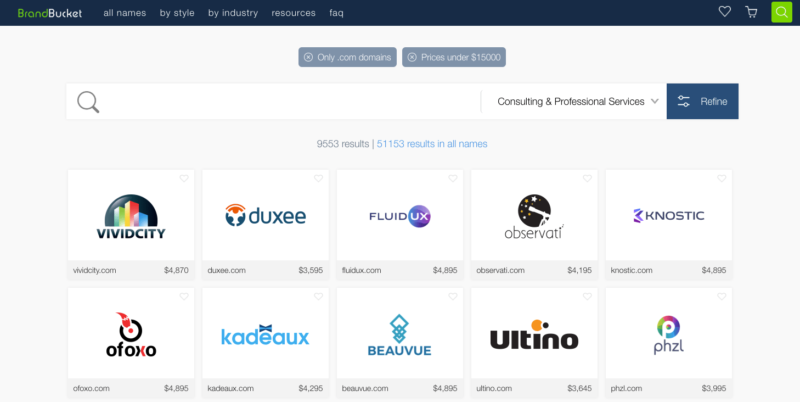Open the favorites heart icon in header
This screenshot has height=402, width=800.
724,12
